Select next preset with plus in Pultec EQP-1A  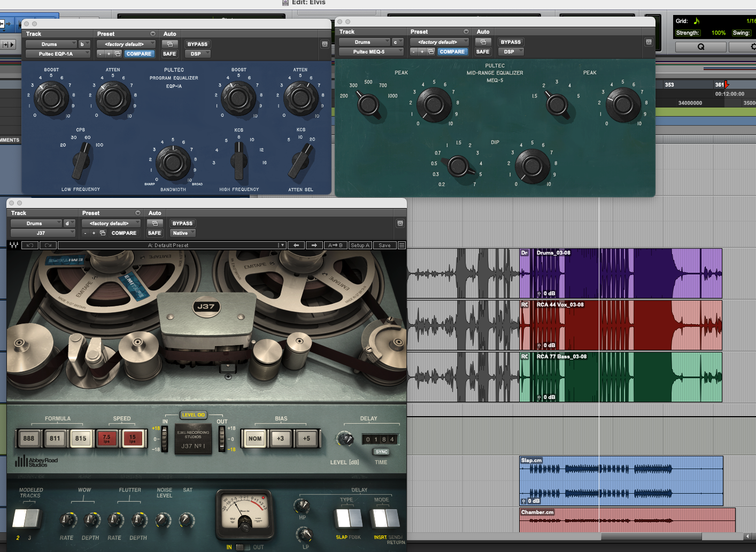(109, 53)
